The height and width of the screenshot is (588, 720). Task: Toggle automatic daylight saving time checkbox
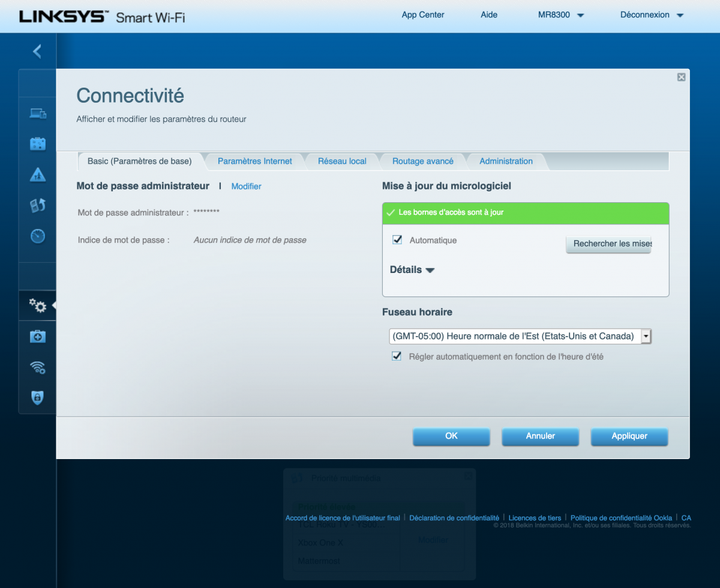[397, 356]
